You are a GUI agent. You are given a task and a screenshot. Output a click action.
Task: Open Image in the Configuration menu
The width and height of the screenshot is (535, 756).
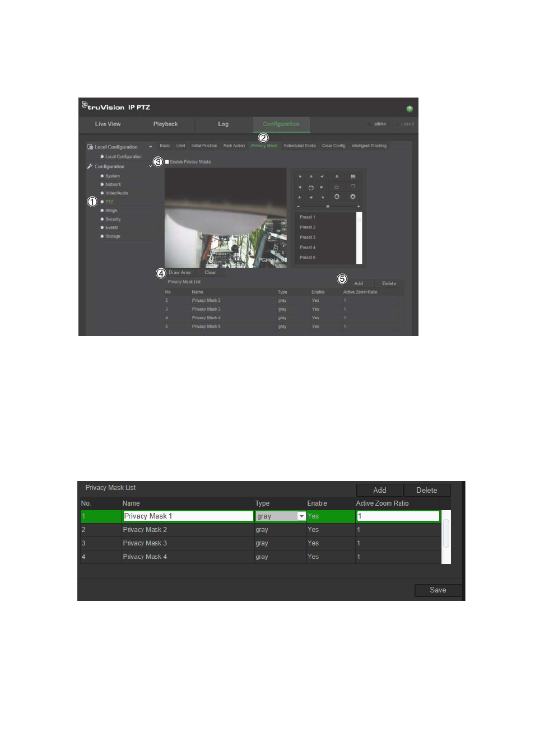[x=111, y=211]
